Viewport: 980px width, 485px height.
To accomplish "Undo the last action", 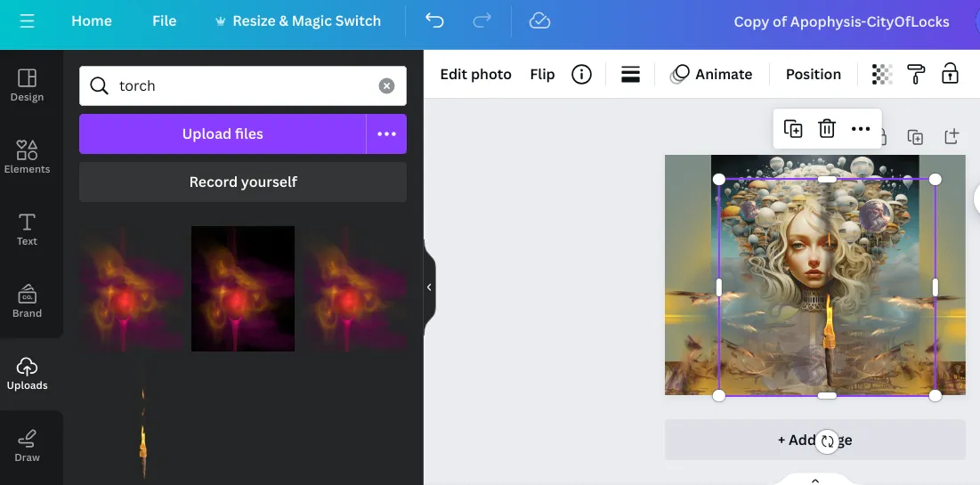I will [434, 21].
